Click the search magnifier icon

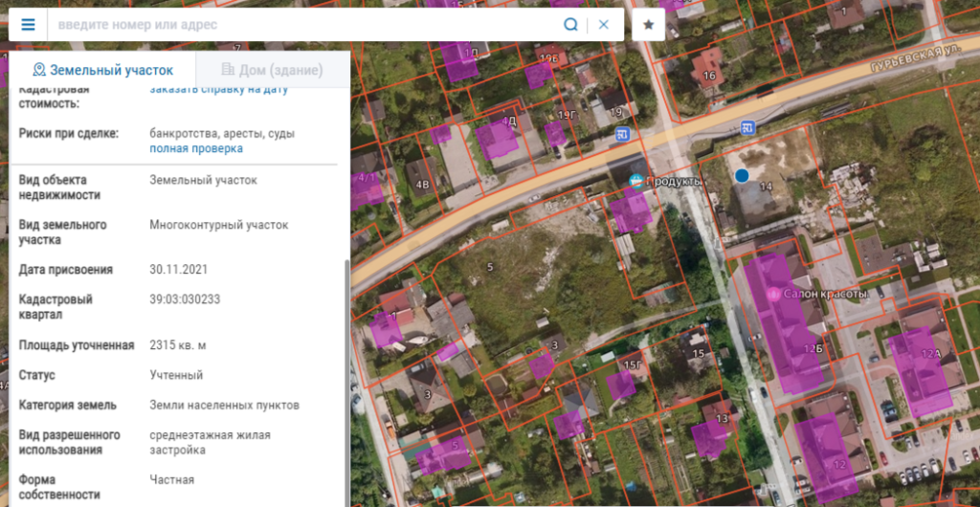[x=570, y=25]
